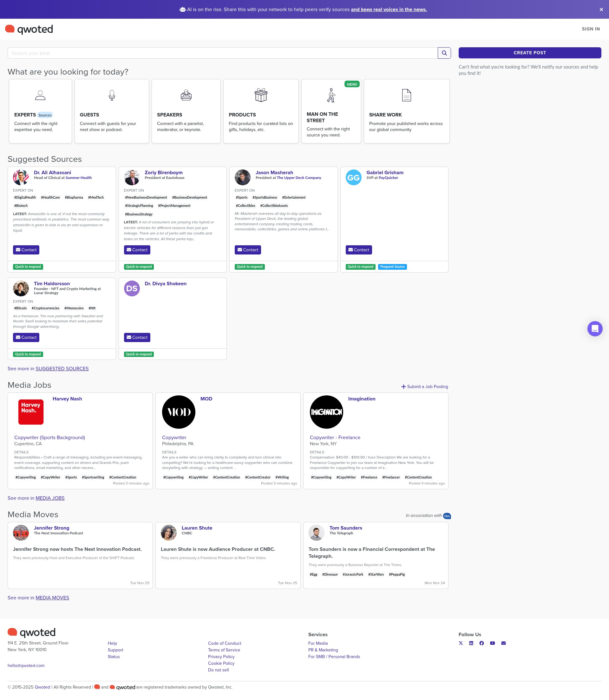Open the Copywriter (Sports Background) job
Viewport: 609px width, 700px height.
(x=49, y=438)
